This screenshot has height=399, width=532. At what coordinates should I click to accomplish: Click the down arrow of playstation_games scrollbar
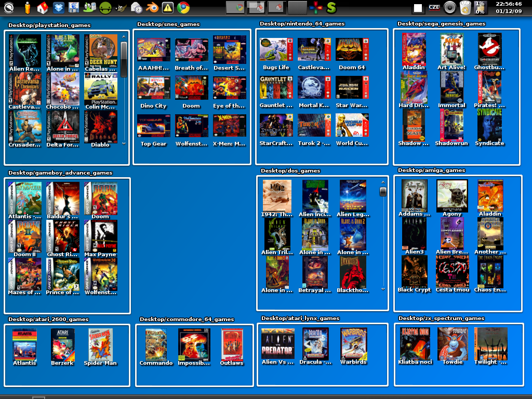pos(124,143)
